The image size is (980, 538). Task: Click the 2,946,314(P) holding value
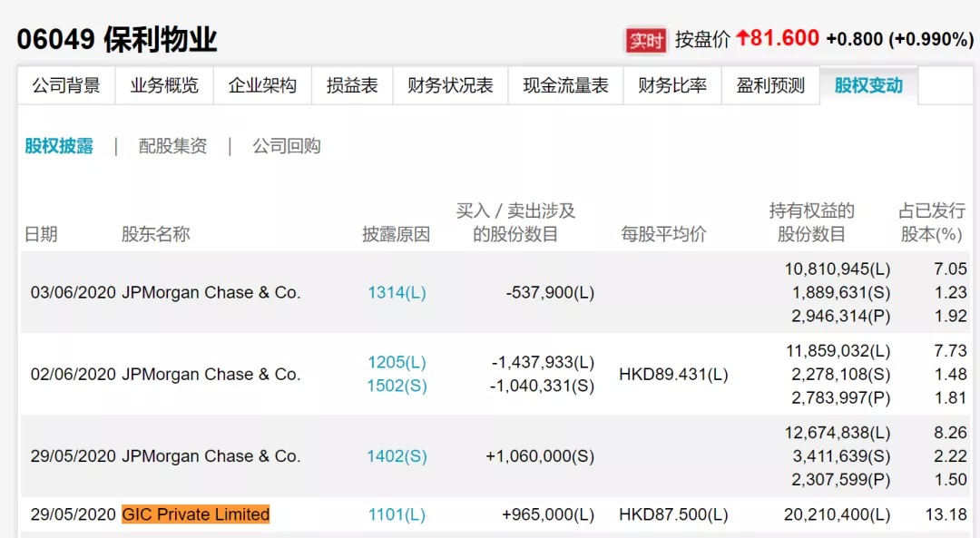(x=841, y=316)
